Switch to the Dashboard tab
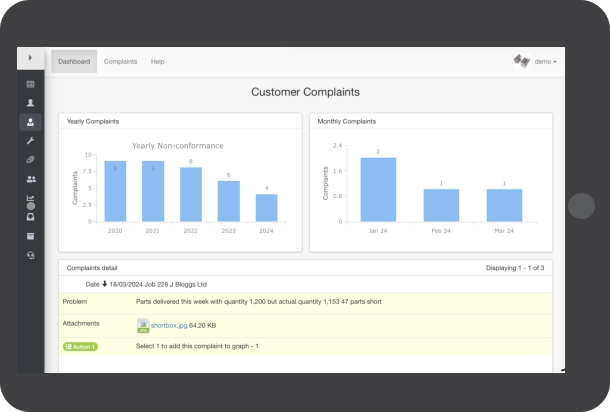This screenshot has height=412, width=610. 74,62
